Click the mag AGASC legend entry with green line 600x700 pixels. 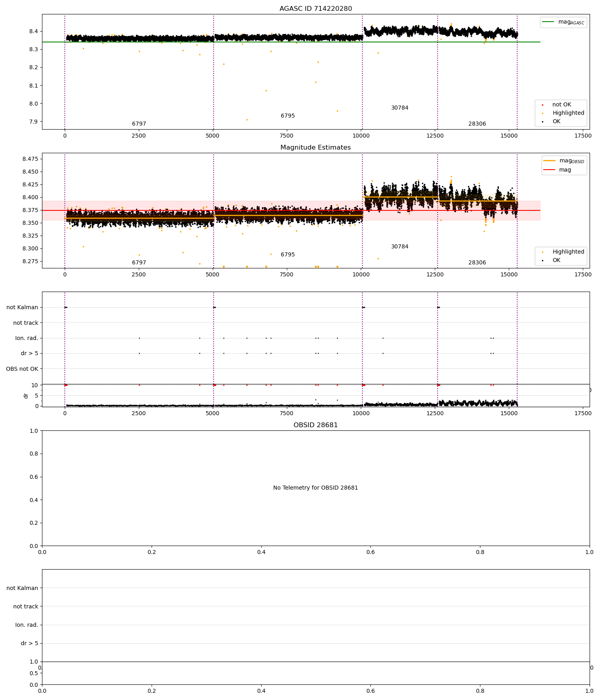coord(563,22)
